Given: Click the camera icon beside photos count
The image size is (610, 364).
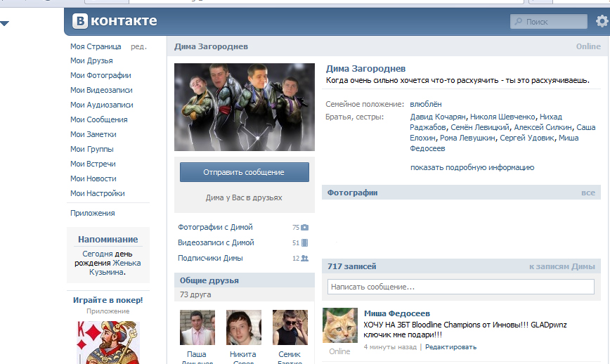Looking at the screenshot, I should point(304,228).
